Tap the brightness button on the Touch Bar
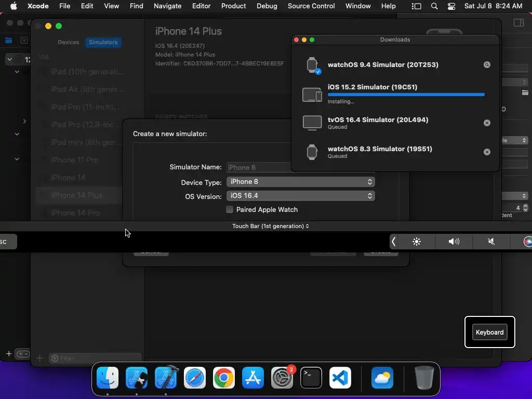Viewport: 532px width, 399px height. [417, 242]
